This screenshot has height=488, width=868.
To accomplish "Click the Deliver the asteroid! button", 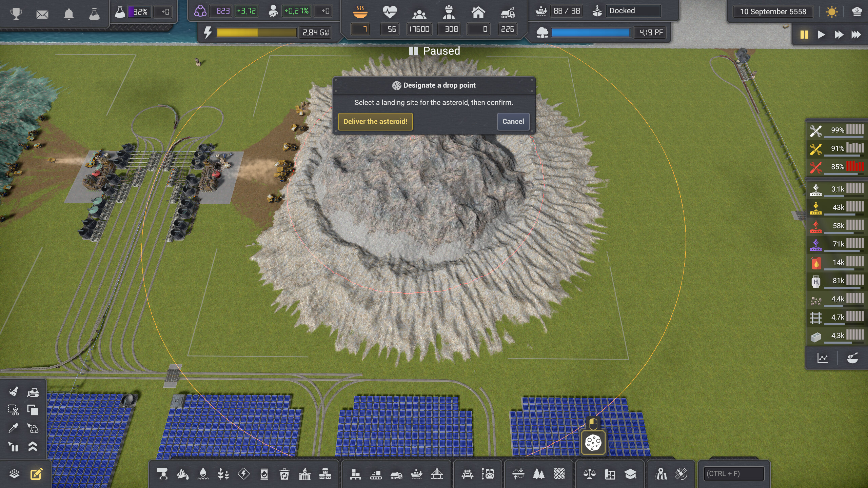I will pyautogui.click(x=375, y=122).
